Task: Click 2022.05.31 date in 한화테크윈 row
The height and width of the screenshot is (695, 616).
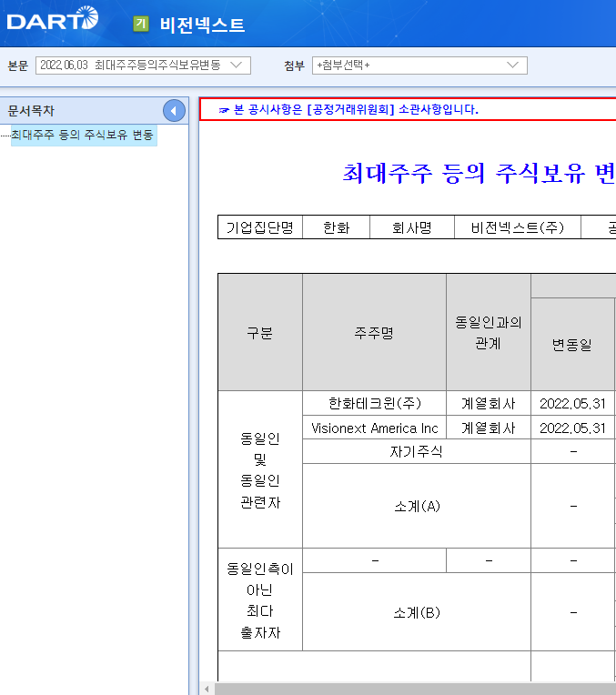Action: point(572,403)
